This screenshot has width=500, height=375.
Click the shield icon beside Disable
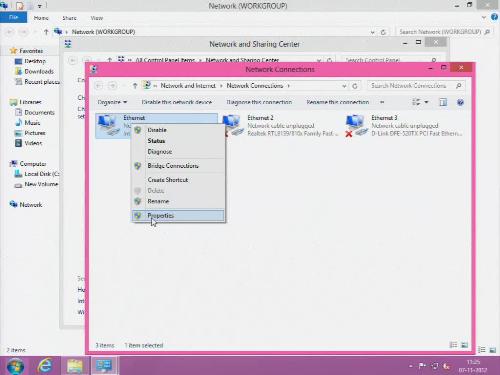click(138, 130)
